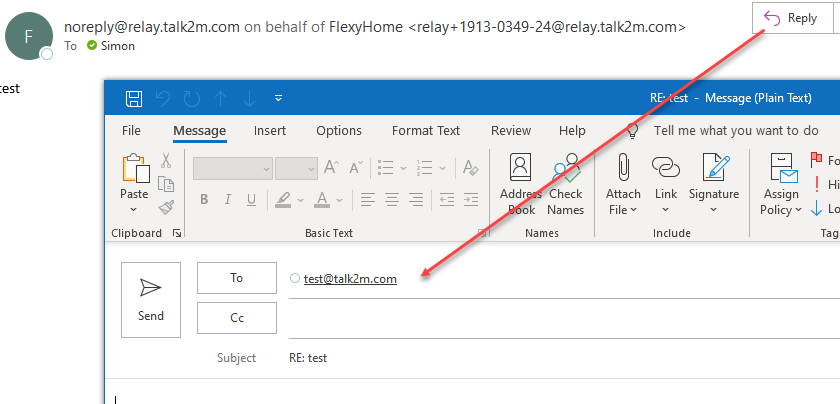
Task: Click the Previous Item up arrow icon
Action: point(221,99)
